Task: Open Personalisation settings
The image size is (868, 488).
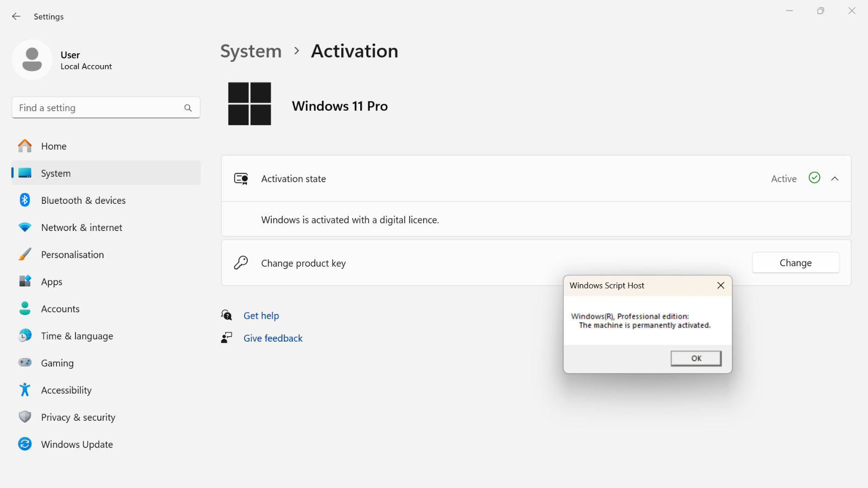Action: (x=106, y=254)
